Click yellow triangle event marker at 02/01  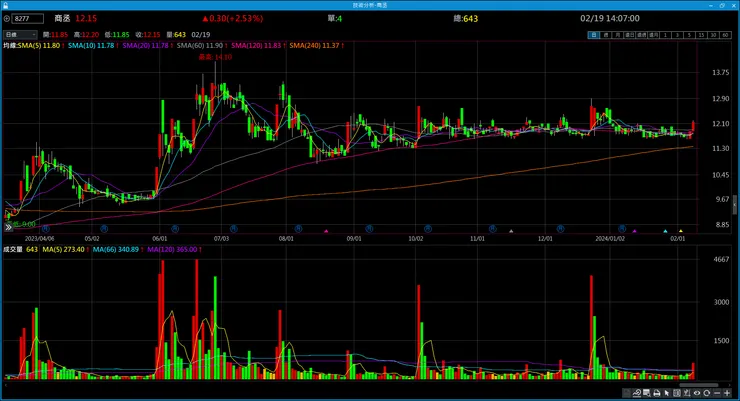(681, 231)
